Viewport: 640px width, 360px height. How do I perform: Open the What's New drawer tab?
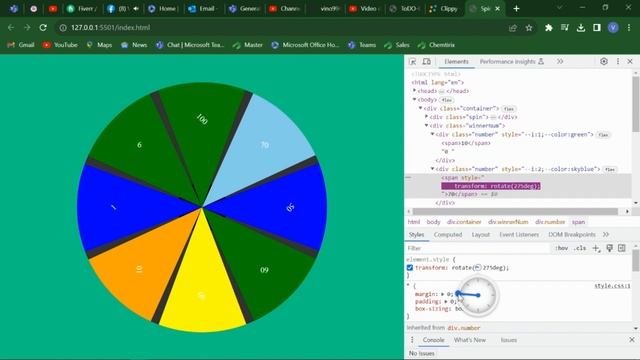click(469, 340)
